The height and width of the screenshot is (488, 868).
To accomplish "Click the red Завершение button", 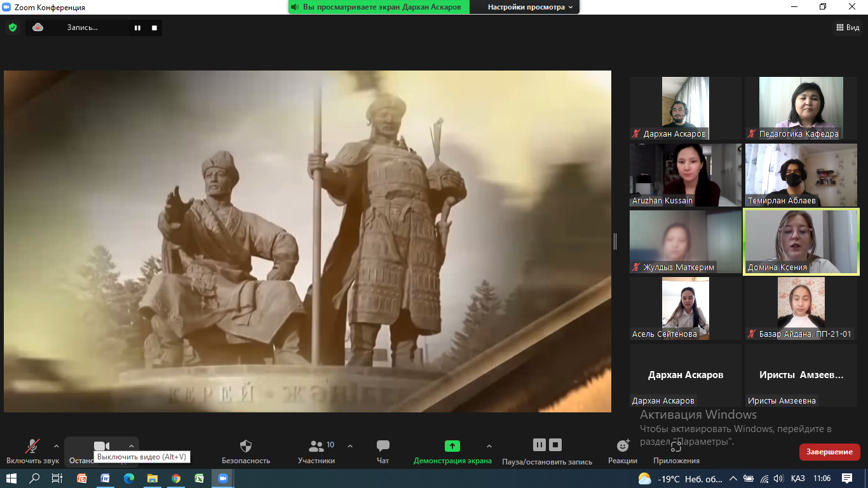I will pyautogui.click(x=829, y=452).
